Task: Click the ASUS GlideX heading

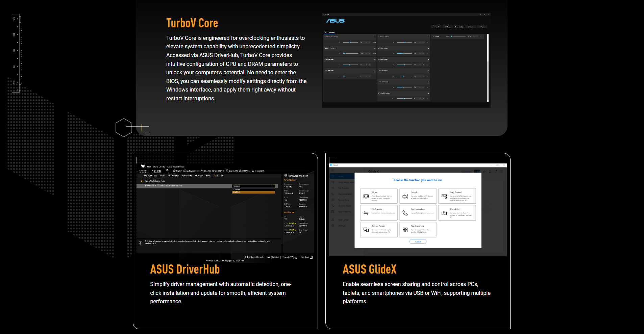Action: pyautogui.click(x=370, y=269)
